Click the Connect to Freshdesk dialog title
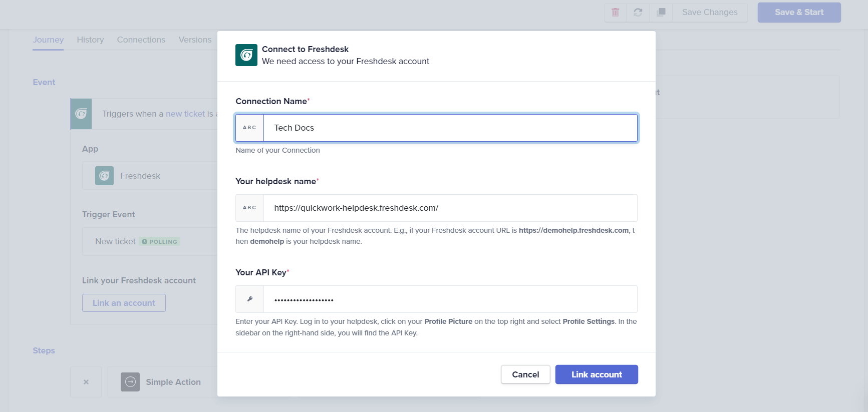 pyautogui.click(x=305, y=49)
